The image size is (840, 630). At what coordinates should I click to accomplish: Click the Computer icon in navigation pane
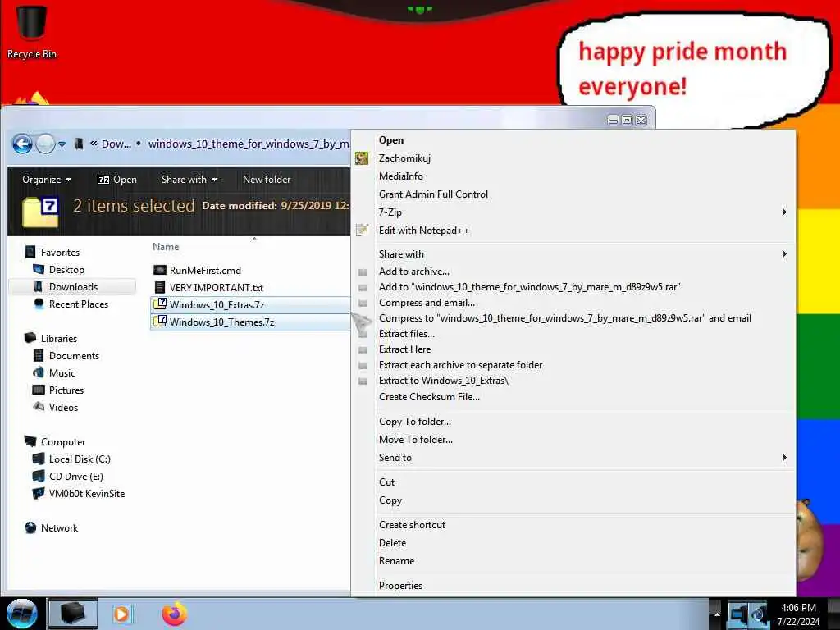(x=30, y=441)
